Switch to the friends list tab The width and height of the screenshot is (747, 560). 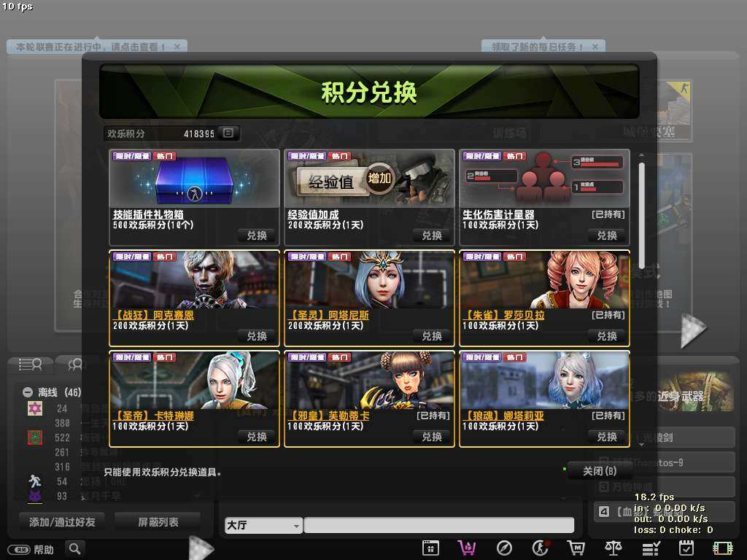31,364
